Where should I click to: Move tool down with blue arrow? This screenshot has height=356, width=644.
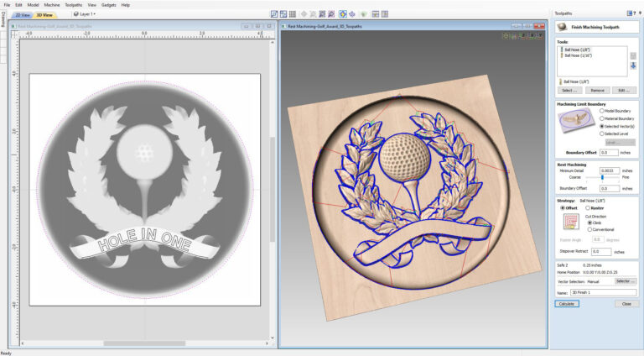[x=633, y=65]
